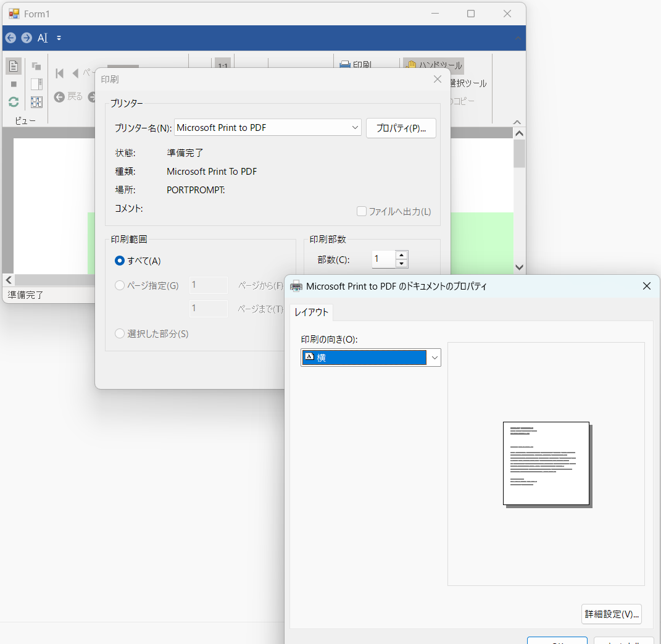Click the green refresh icon
661x644 pixels.
[14, 102]
